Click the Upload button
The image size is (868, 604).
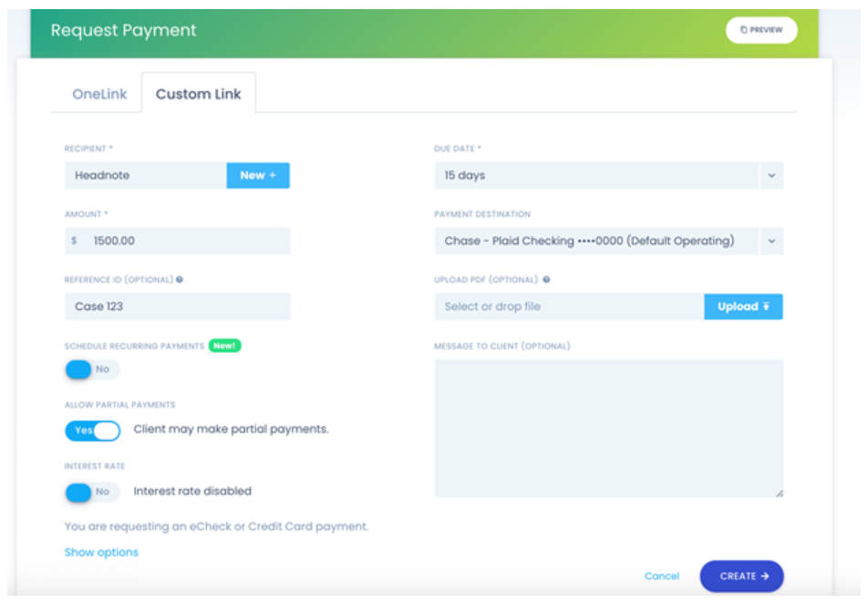pyautogui.click(x=743, y=306)
